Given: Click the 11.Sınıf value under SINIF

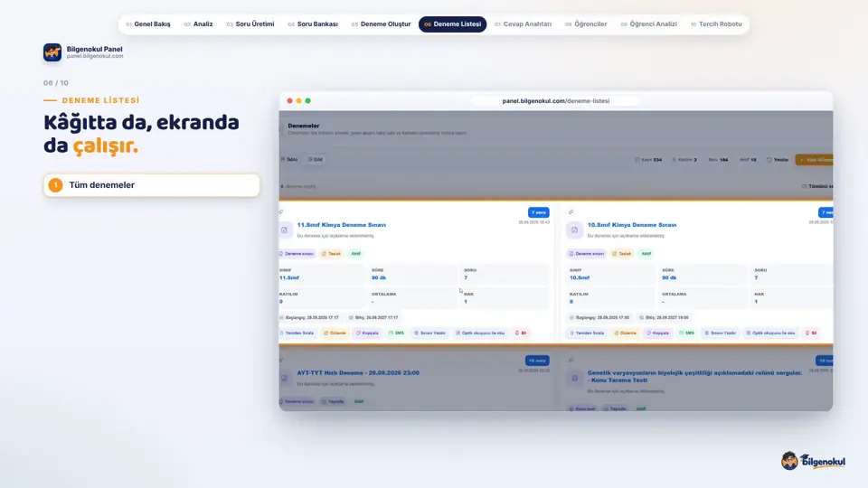Looking at the screenshot, I should point(289,277).
